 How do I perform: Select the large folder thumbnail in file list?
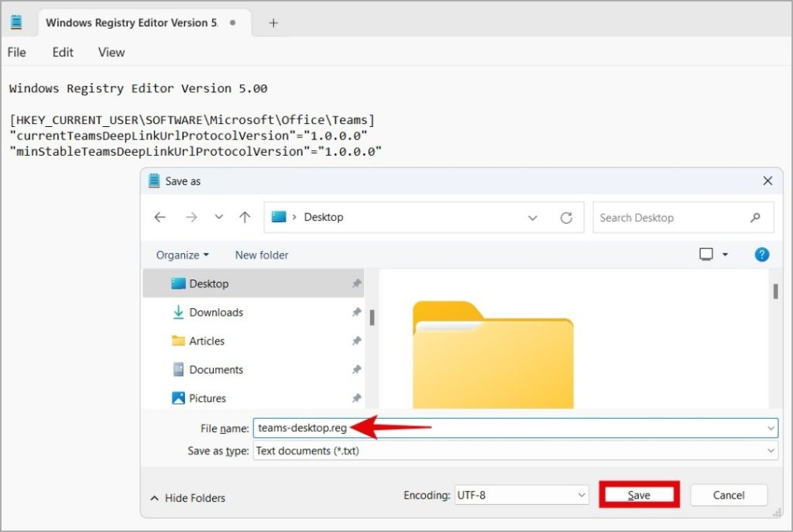click(493, 355)
